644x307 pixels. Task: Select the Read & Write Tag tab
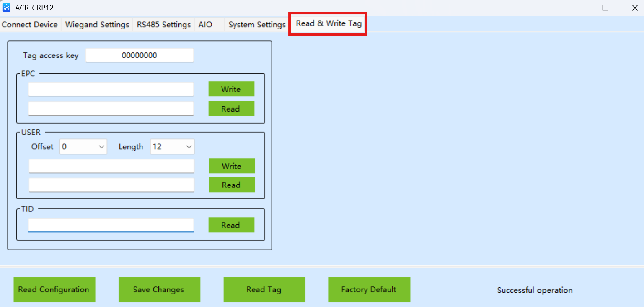click(x=328, y=23)
